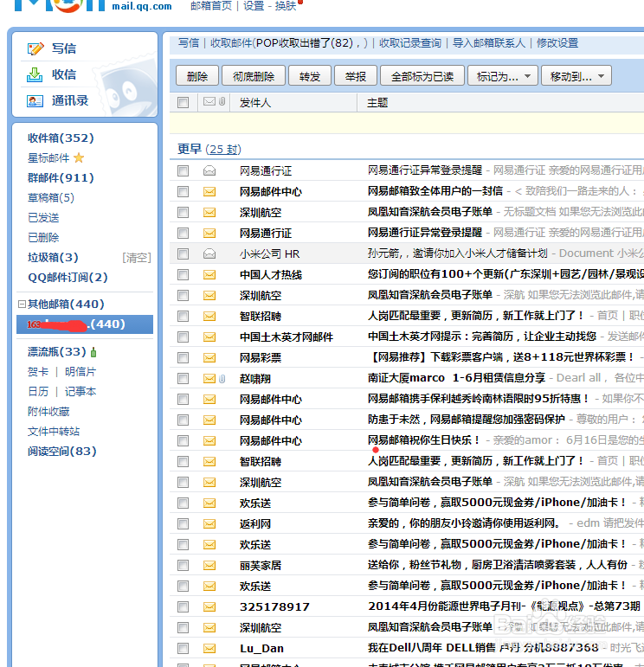Click the paperclip attachment column header icon
644x667 pixels.
click(x=222, y=101)
